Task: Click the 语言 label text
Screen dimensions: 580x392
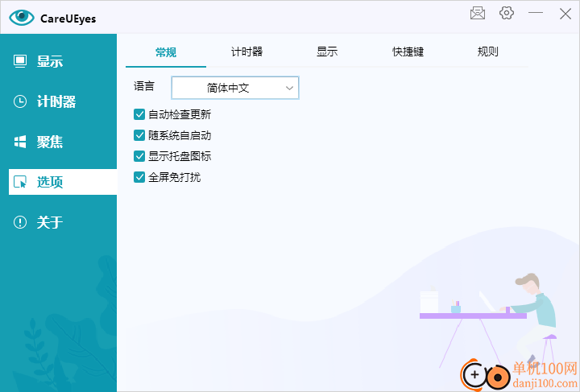Action: click(144, 86)
